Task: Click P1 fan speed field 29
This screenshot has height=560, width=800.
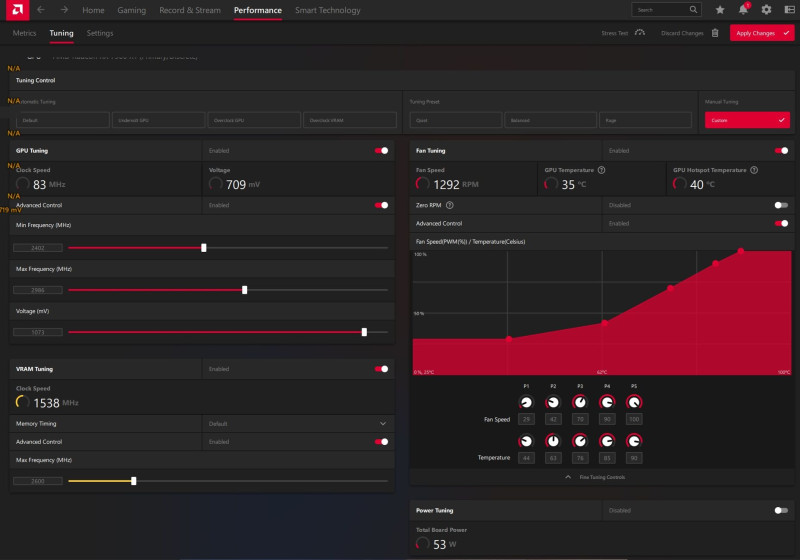Action: click(x=526, y=419)
